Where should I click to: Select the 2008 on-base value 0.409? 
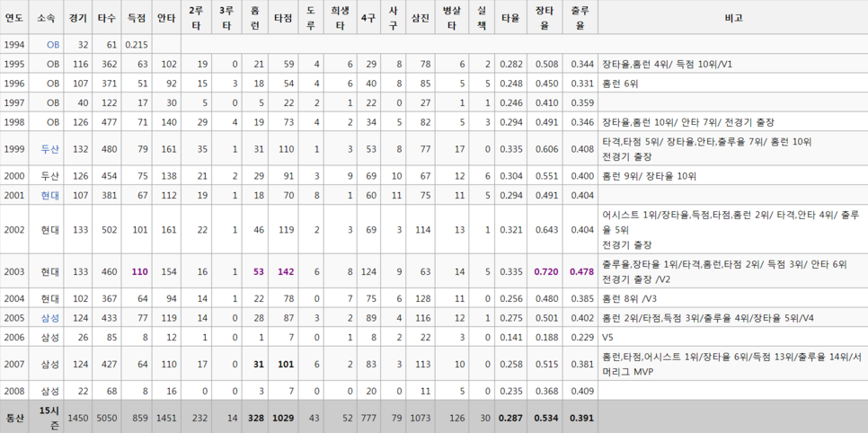pos(581,391)
